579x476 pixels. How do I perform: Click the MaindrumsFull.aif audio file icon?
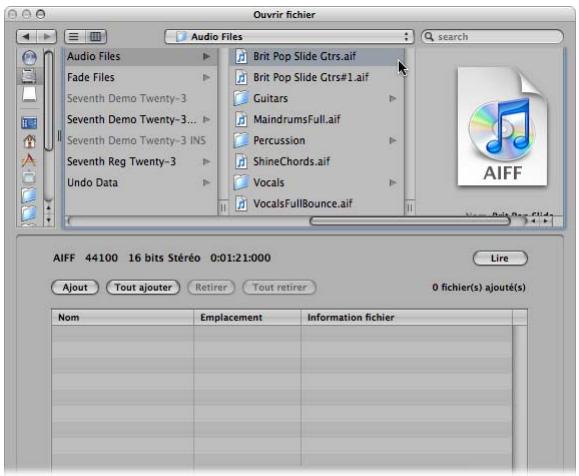pyautogui.click(x=241, y=119)
